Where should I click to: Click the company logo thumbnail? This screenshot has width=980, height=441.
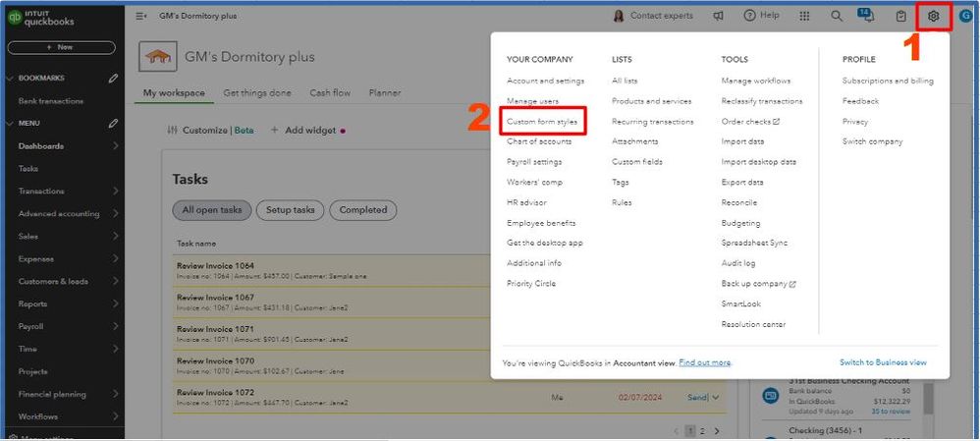[157, 57]
